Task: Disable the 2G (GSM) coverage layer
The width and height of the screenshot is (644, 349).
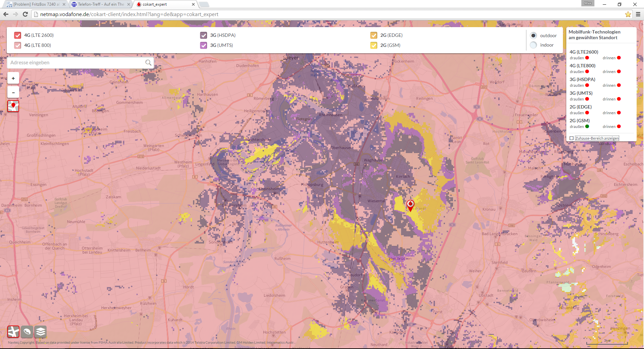Action: tap(374, 45)
